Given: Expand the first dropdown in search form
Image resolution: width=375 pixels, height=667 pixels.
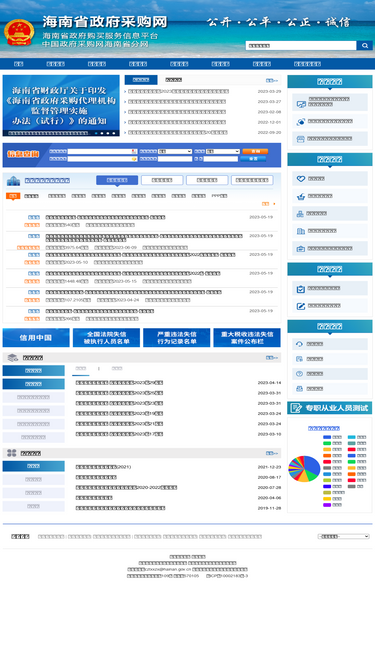Looking at the screenshot, I should pos(175,151).
